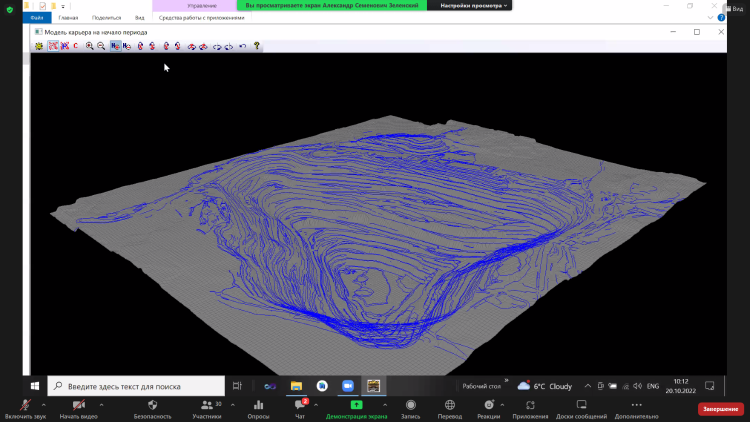This screenshot has height=422, width=750.
Task: Open Zoom Reactions
Action: [x=488, y=408]
